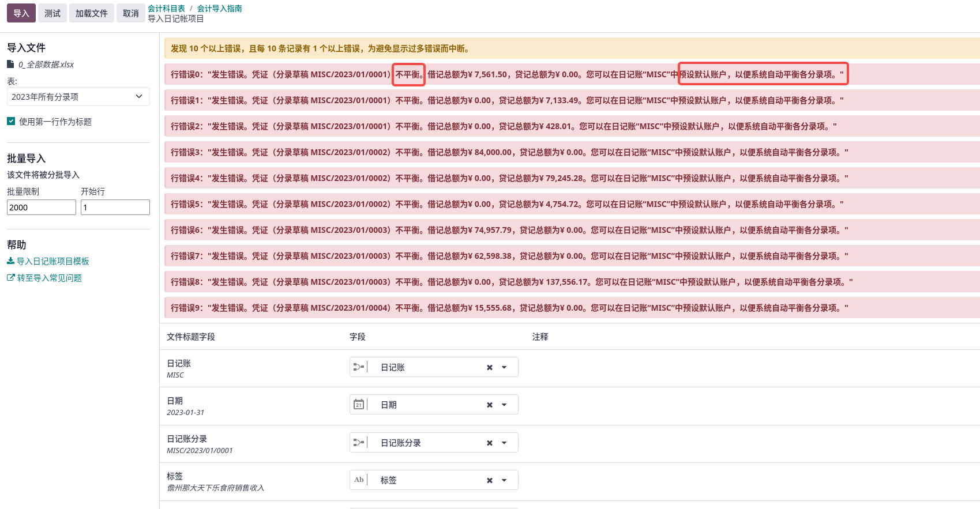Open the 导入日记账项目模板 download link
The height and width of the screenshot is (509, 980).
point(53,261)
